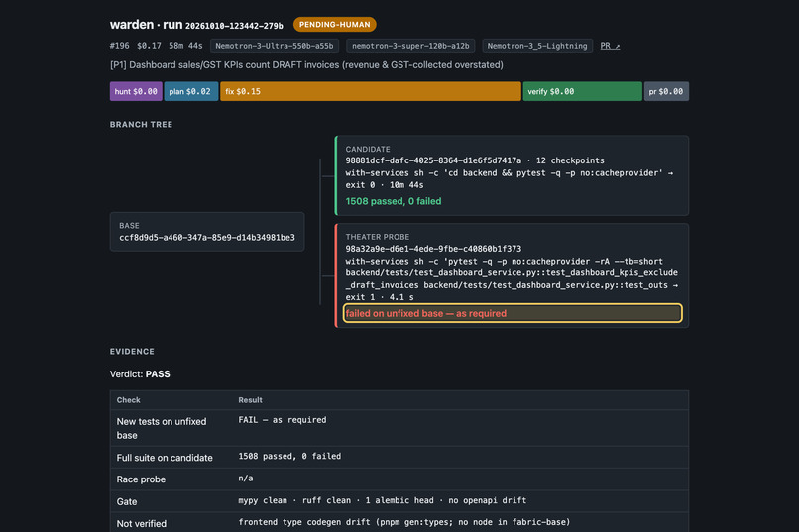Click the plan $0.02 phase segment
The width and height of the screenshot is (799, 532).
(191, 91)
